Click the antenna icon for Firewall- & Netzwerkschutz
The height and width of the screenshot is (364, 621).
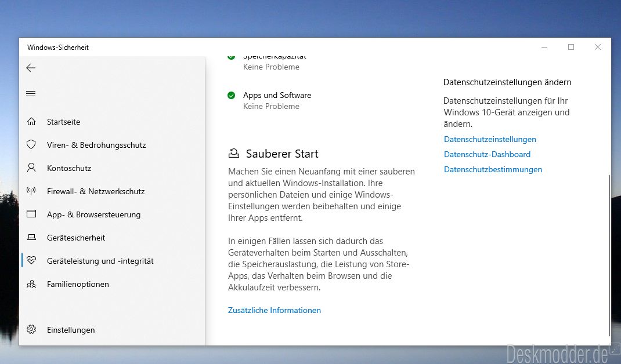tap(31, 191)
